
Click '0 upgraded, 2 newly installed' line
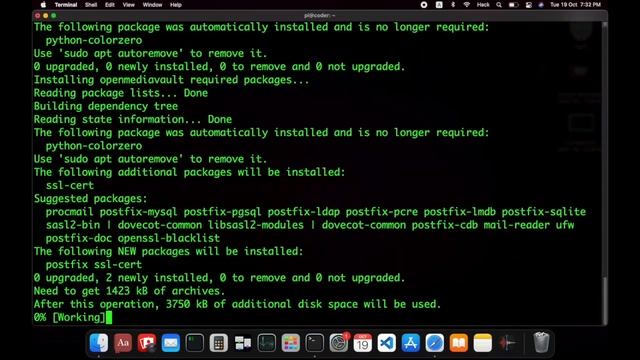click(x=219, y=278)
